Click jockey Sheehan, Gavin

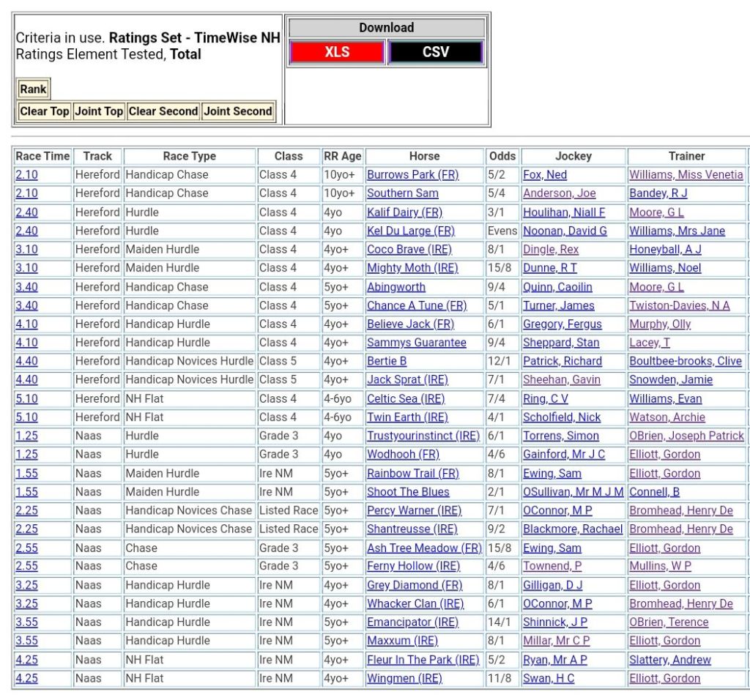[x=561, y=379]
